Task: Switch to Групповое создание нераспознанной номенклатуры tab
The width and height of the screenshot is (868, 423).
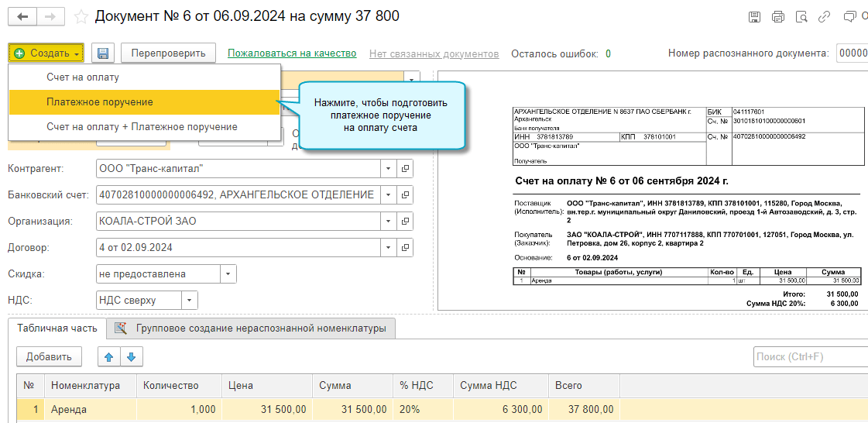Action: coord(260,328)
